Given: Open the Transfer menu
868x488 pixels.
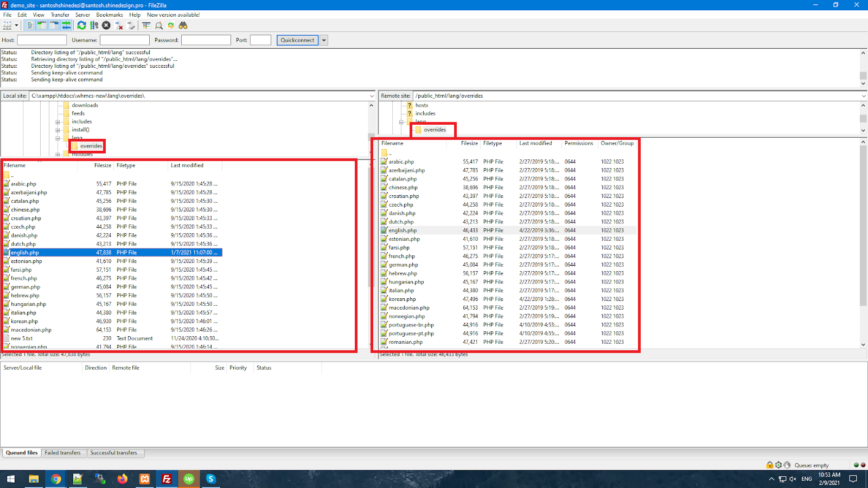Looking at the screenshot, I should [x=60, y=15].
